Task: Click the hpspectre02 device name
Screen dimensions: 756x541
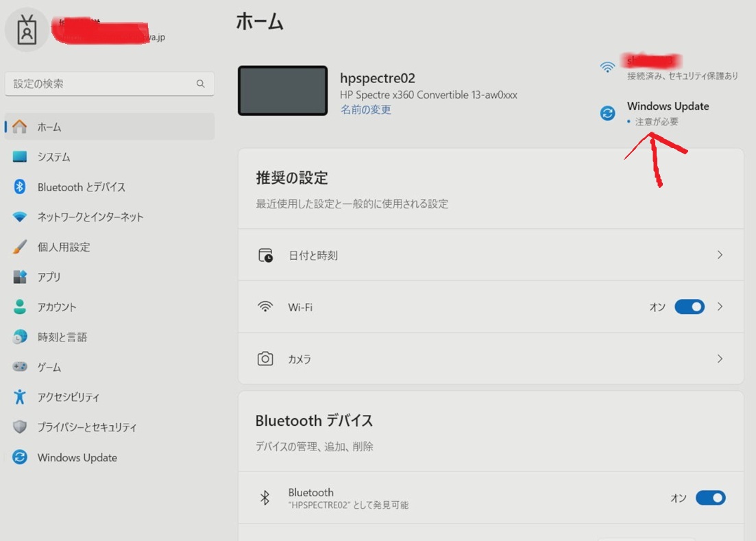Action: click(x=377, y=78)
